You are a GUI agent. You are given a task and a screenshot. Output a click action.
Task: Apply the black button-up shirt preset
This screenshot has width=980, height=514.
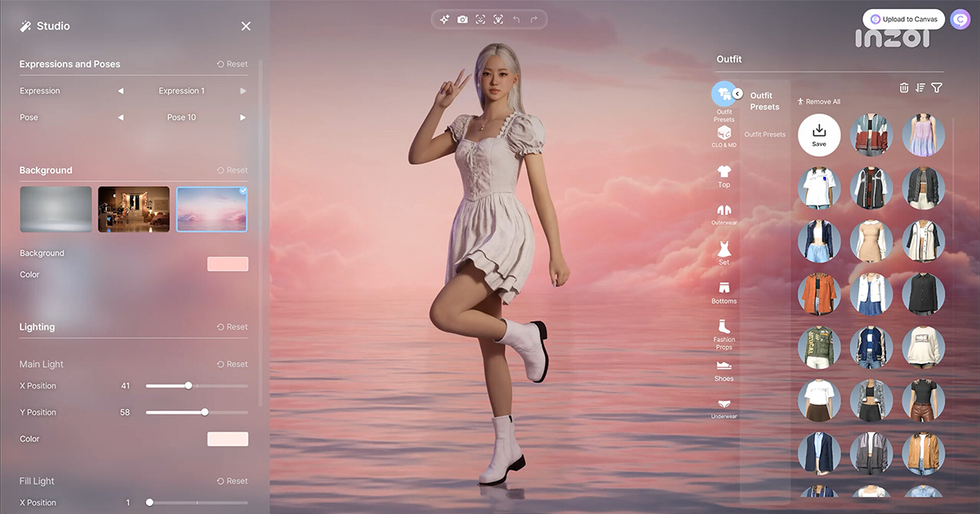pos(924,294)
